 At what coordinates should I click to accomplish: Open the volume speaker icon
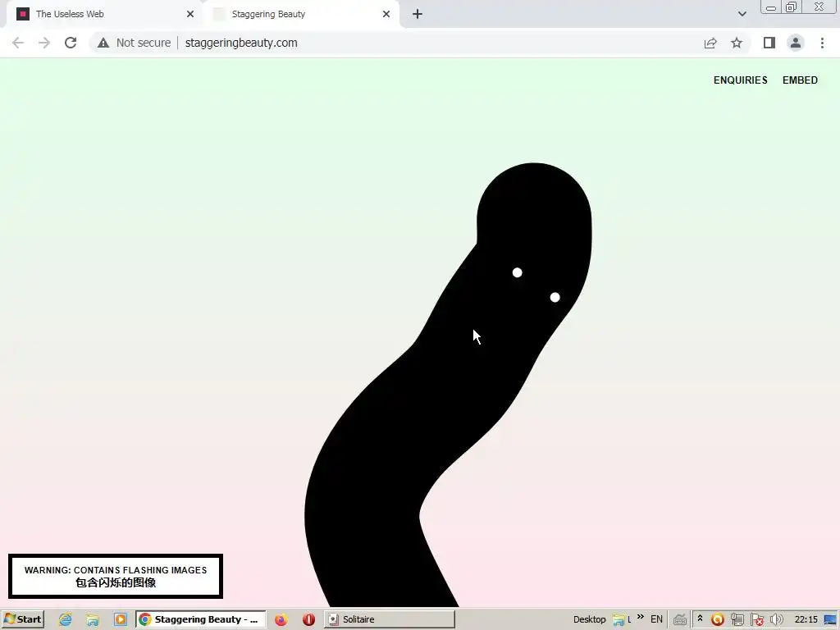776,620
